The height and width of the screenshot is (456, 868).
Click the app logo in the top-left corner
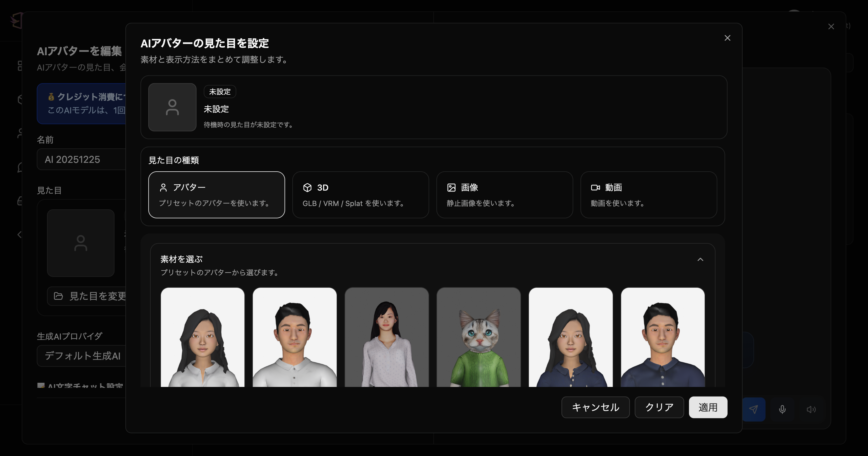pyautogui.click(x=16, y=21)
